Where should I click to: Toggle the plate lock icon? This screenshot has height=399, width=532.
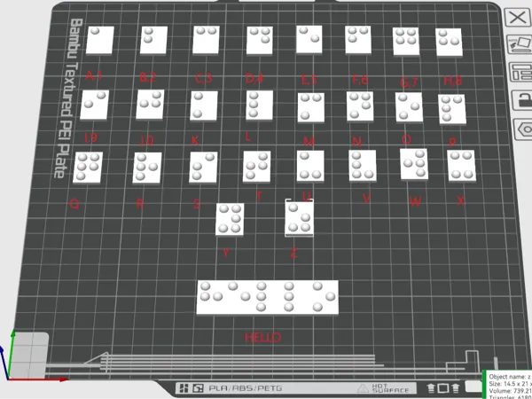(x=522, y=100)
